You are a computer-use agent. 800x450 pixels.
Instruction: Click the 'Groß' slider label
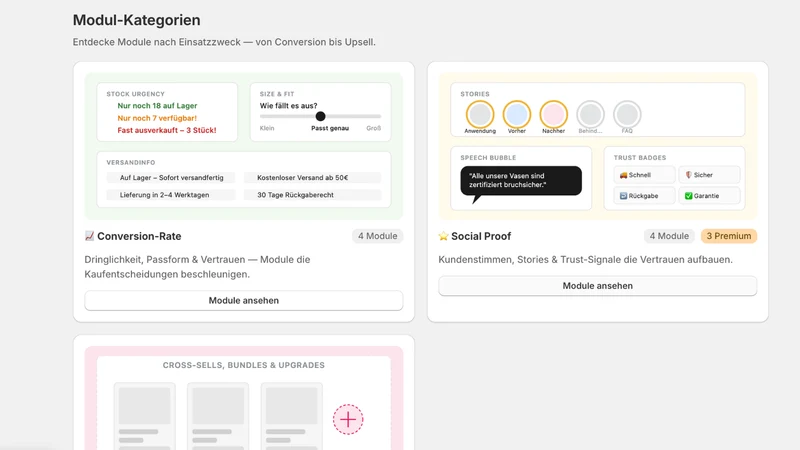373,128
